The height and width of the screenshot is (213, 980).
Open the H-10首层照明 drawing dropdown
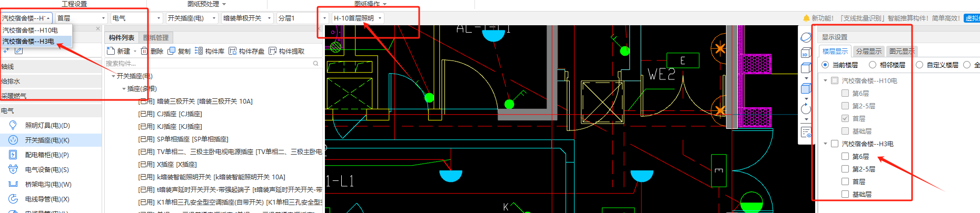[x=358, y=18]
